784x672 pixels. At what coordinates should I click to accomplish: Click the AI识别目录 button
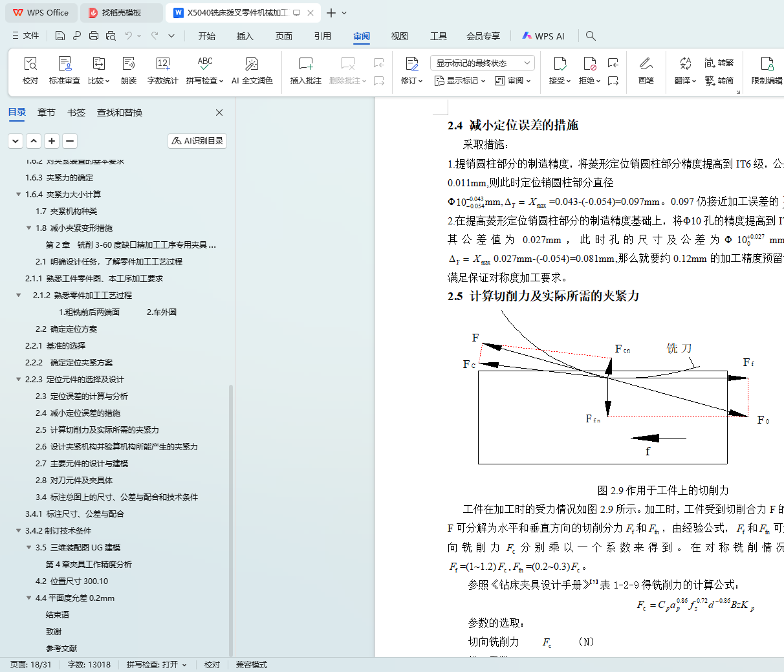pos(197,141)
